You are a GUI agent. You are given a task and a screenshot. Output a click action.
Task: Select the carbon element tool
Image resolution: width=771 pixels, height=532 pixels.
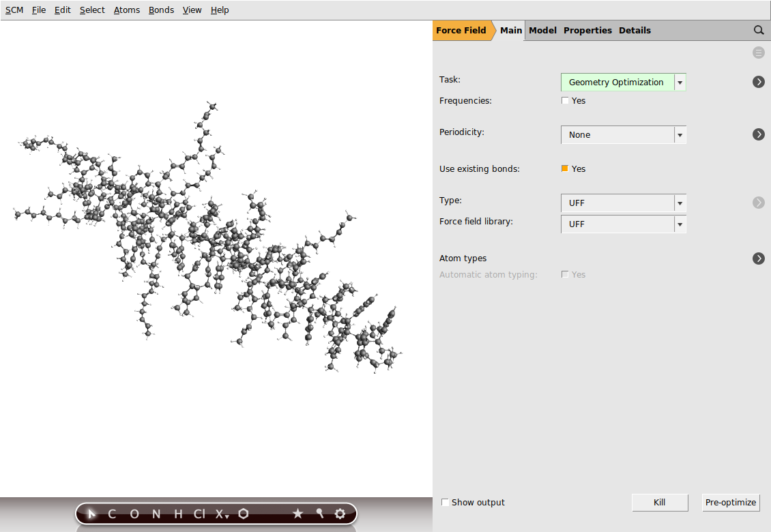tap(111, 514)
